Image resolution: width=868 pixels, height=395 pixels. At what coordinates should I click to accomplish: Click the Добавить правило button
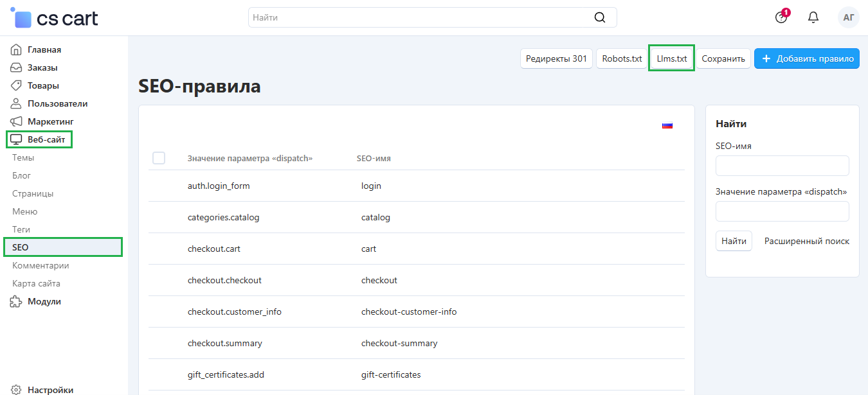pyautogui.click(x=806, y=58)
